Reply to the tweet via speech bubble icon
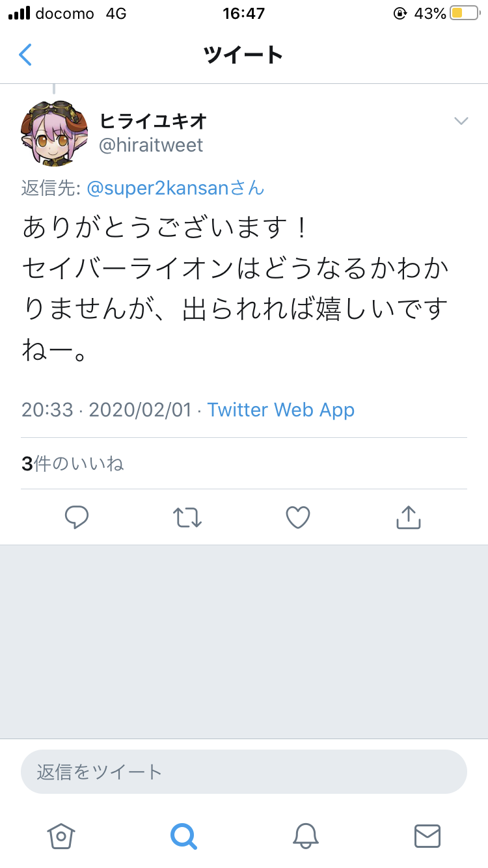This screenshot has width=488, height=868. pyautogui.click(x=77, y=517)
